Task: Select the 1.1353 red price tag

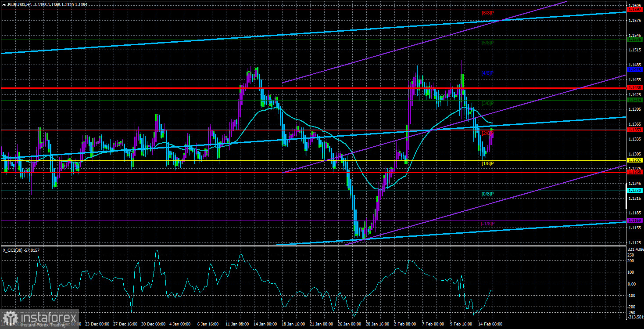Action: click(x=634, y=130)
